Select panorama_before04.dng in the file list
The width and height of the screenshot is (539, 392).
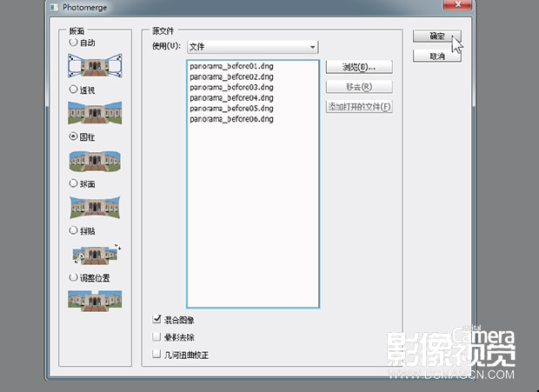(x=231, y=98)
